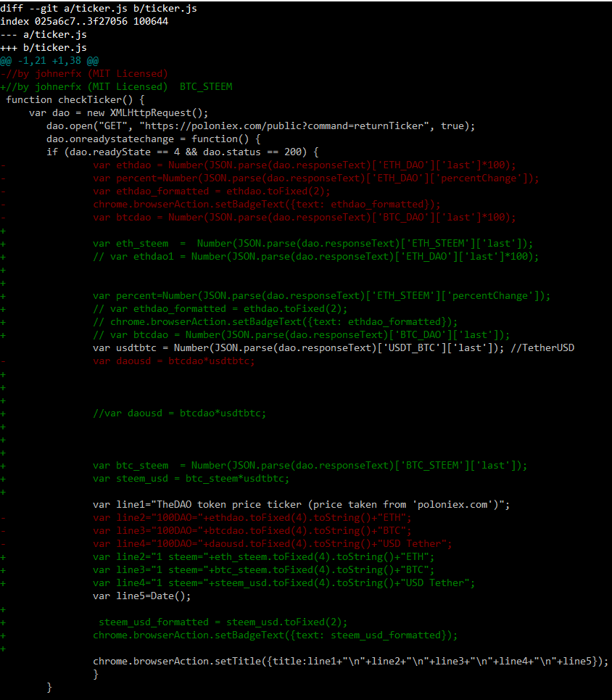This screenshot has width=612, height=700.
Task: Click the '+++ b/ticker.js' line
Action: [x=44, y=47]
